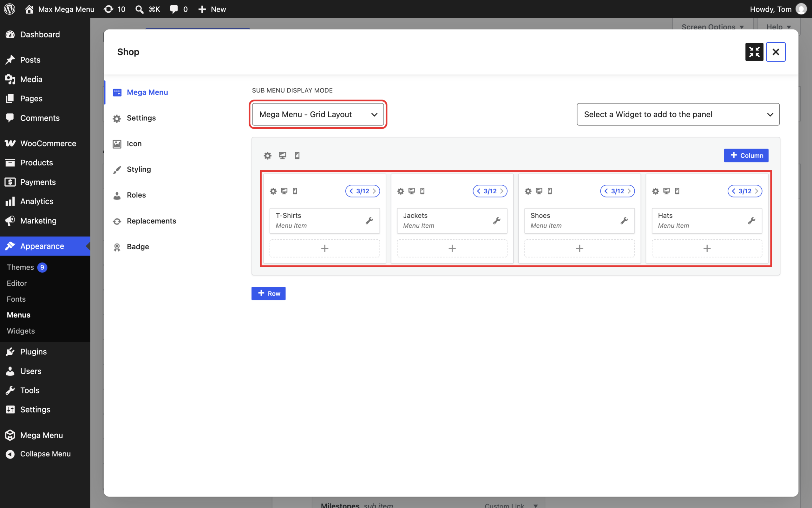Add item placeholder under T-Shirts
The width and height of the screenshot is (812, 508).
click(x=324, y=248)
